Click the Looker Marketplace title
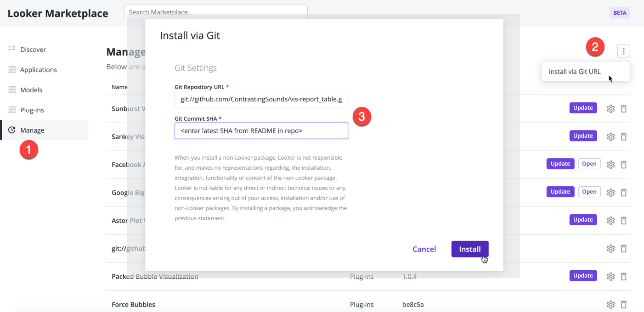 pyautogui.click(x=58, y=13)
